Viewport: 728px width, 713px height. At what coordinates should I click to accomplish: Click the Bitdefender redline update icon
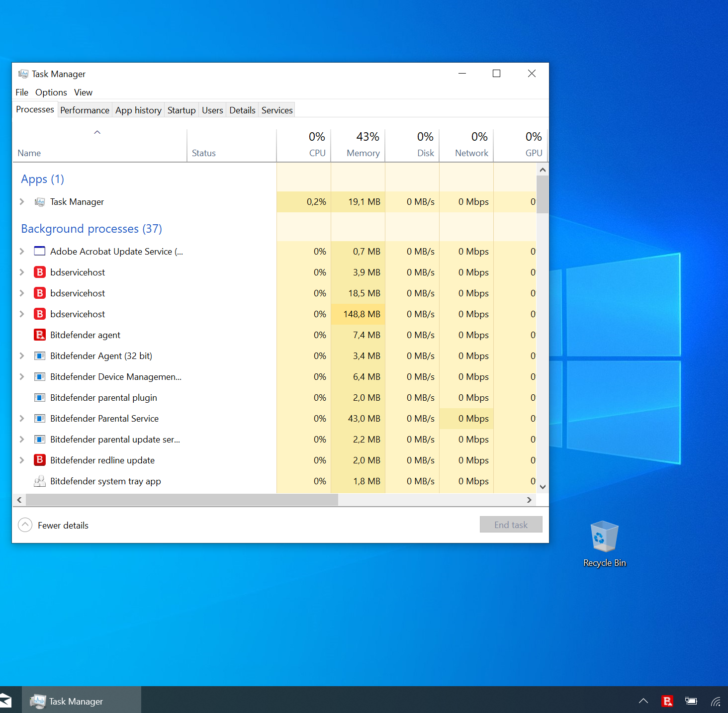(x=40, y=460)
